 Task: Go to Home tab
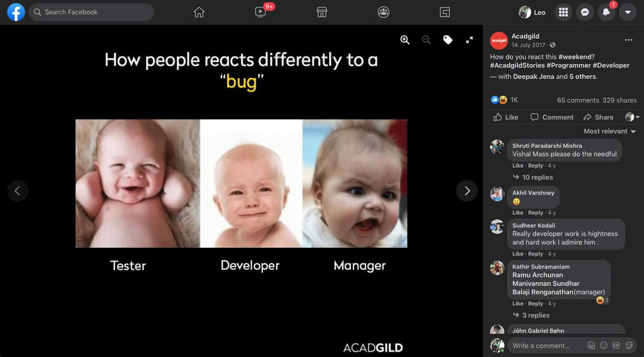tap(199, 12)
